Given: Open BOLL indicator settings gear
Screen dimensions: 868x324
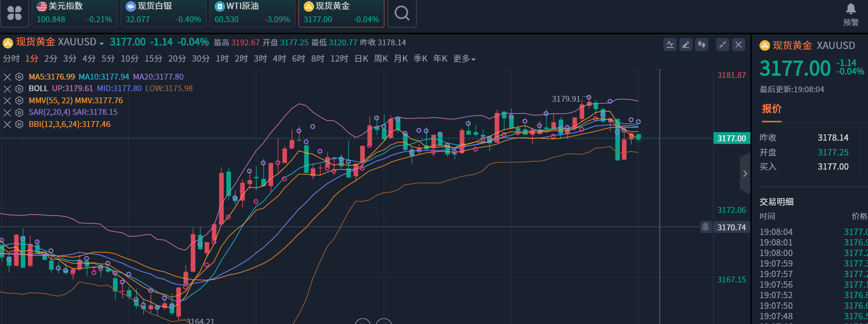Looking at the screenshot, I should [20, 89].
